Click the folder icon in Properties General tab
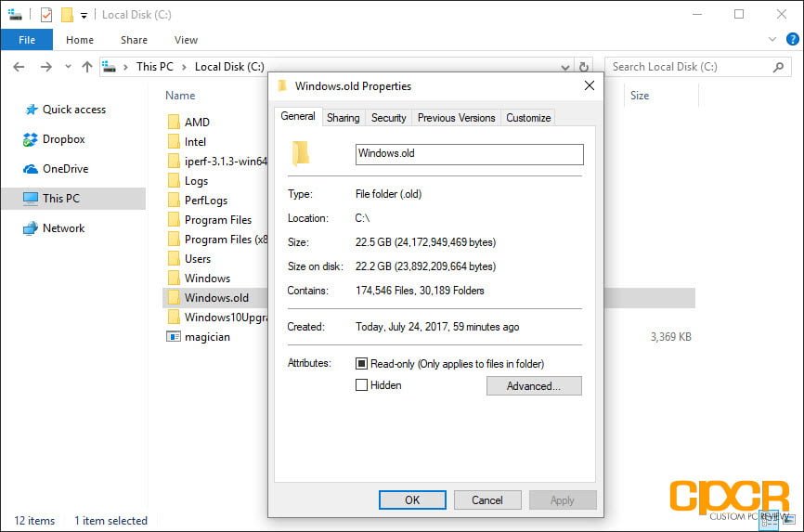The width and height of the screenshot is (804, 532). click(301, 153)
